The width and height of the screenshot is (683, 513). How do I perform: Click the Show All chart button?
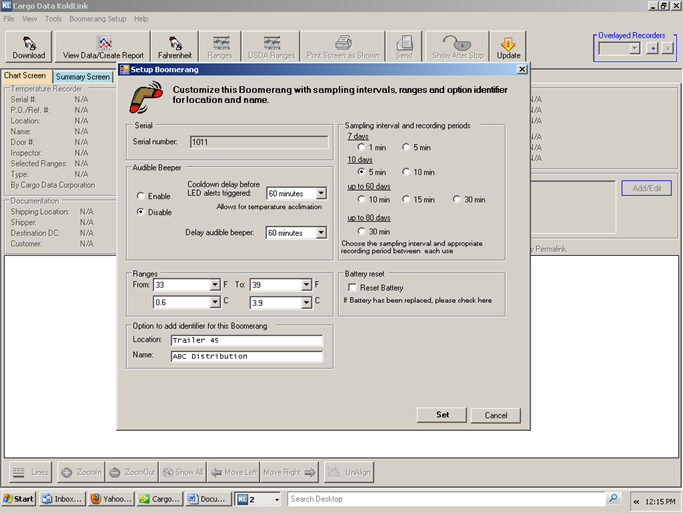pyautogui.click(x=183, y=472)
